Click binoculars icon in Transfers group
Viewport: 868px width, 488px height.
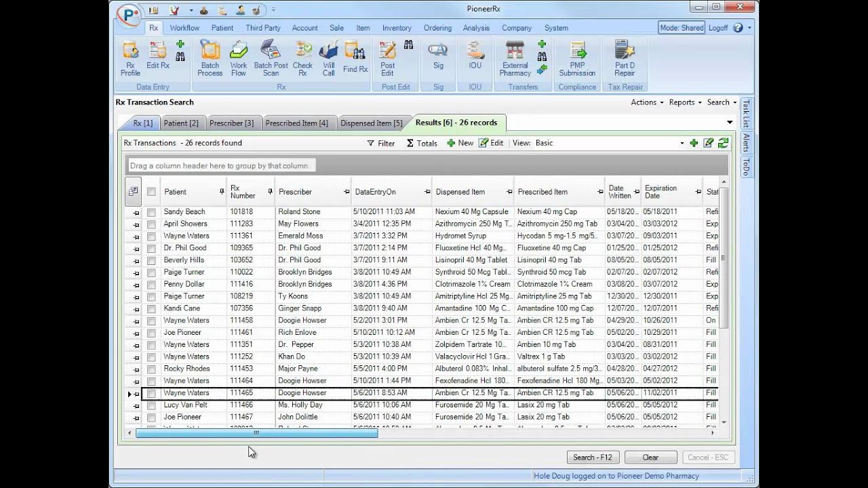tap(542, 57)
